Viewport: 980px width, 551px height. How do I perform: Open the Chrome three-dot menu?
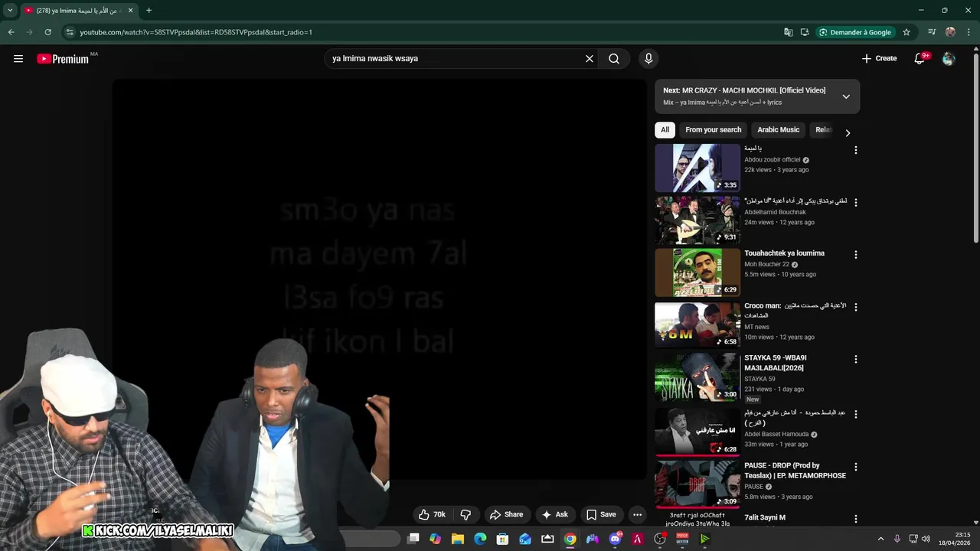point(969,32)
